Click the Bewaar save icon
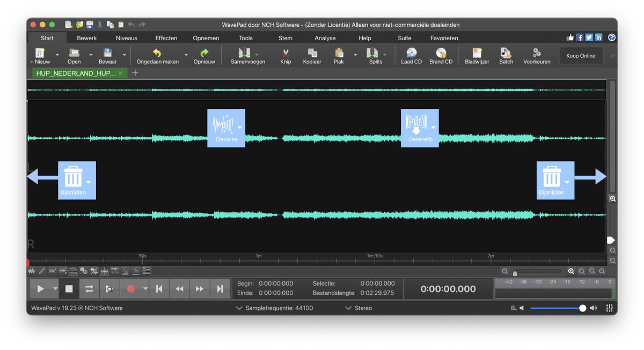This screenshot has height=350, width=644. (x=107, y=53)
